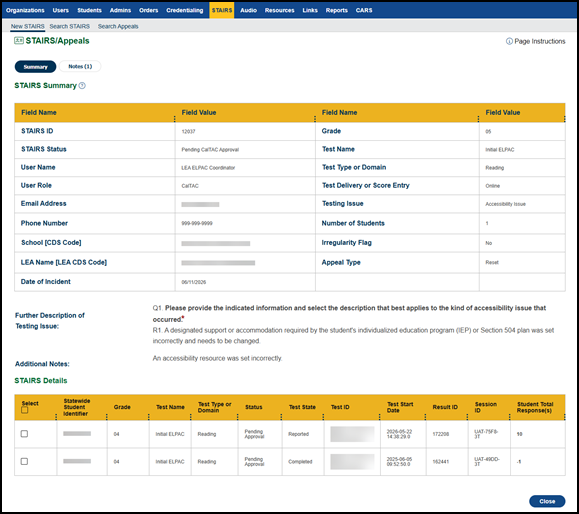Image resolution: width=579 pixels, height=514 pixels.
Task: Open the Admins menu
Action: 120,10
